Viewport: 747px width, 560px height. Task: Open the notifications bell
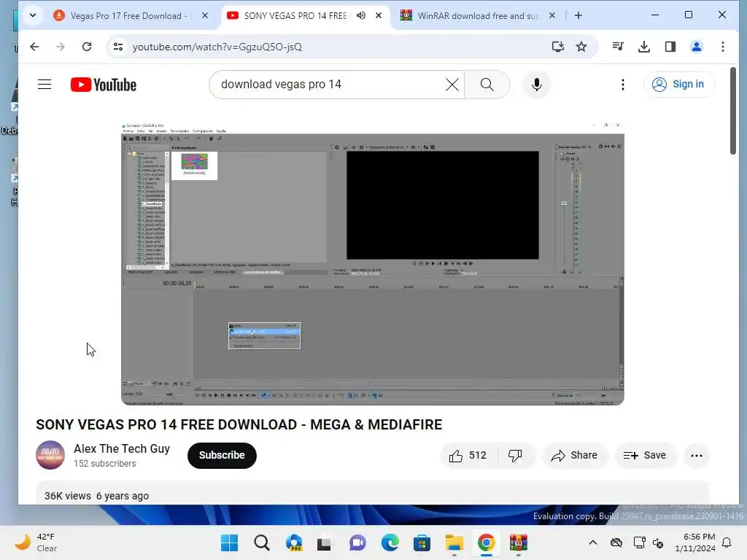pyautogui.click(x=727, y=542)
